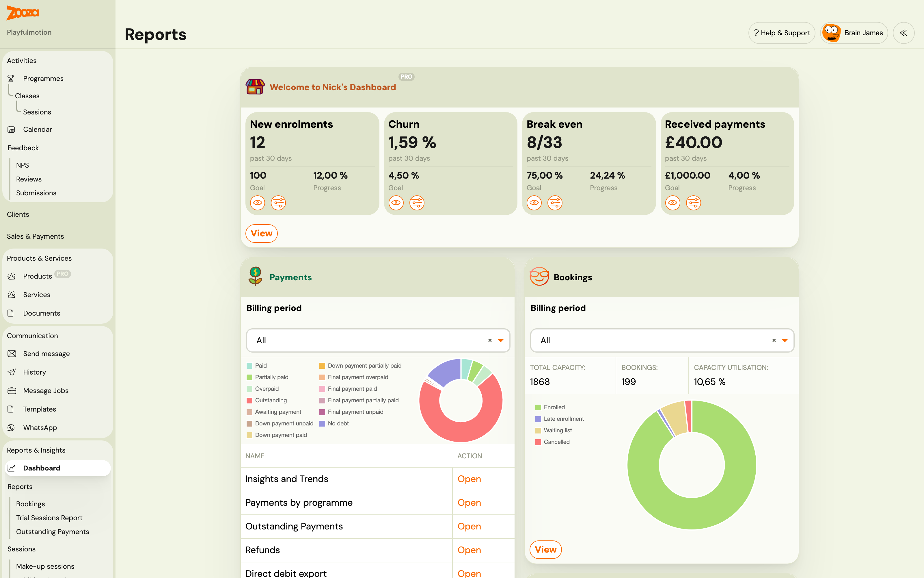
Task: Click the Templates document icon
Action: (x=11, y=409)
